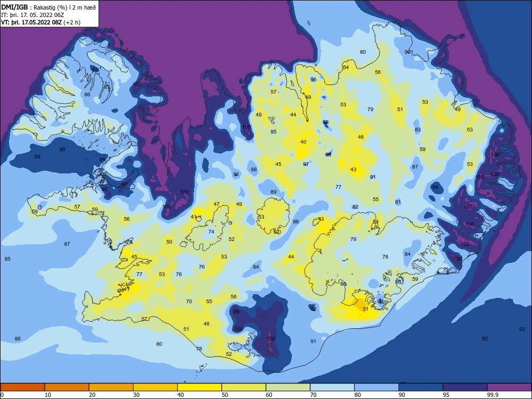Click the '60' legend tick label
Image resolution: width=532 pixels, height=399 pixels.
(x=269, y=395)
